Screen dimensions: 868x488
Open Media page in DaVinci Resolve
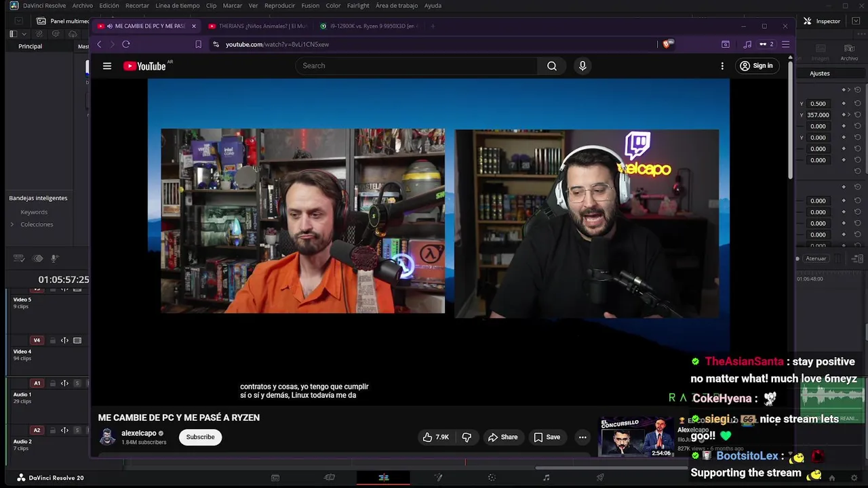[x=275, y=478]
